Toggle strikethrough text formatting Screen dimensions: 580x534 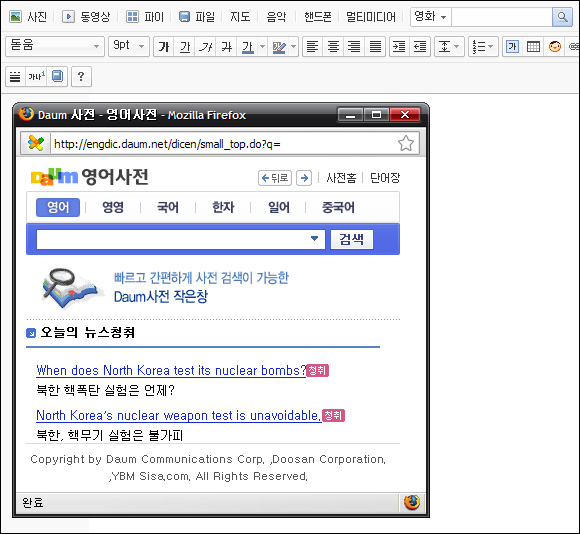tap(226, 47)
